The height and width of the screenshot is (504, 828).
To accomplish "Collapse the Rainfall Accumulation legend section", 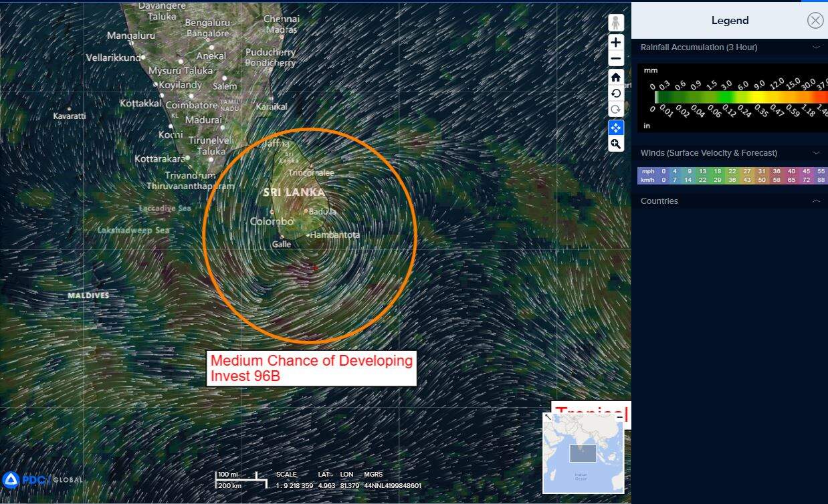I will (x=816, y=47).
